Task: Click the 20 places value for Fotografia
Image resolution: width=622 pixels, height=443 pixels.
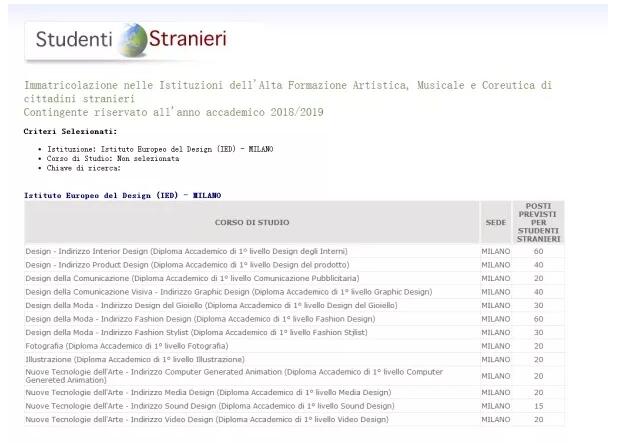Action: pyautogui.click(x=538, y=346)
